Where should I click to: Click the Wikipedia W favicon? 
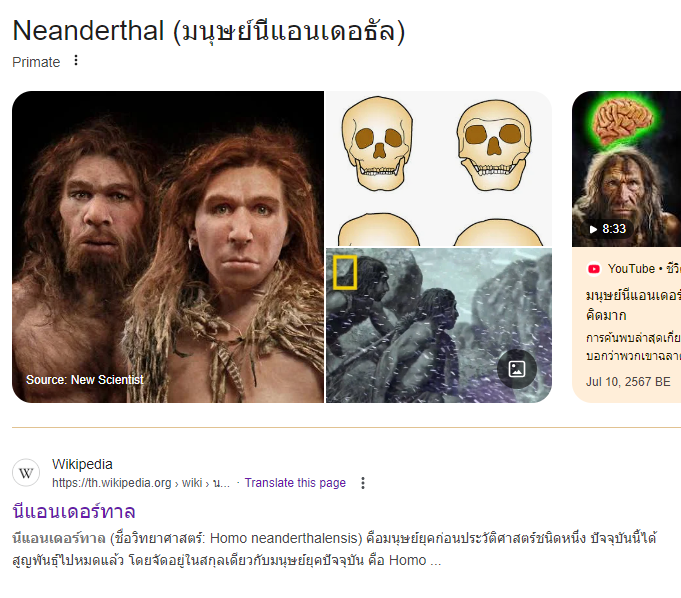[26, 472]
